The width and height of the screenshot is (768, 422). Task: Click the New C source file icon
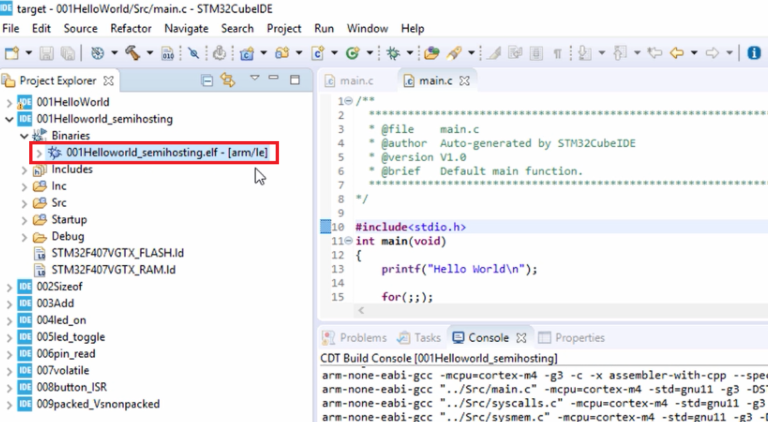click(318, 53)
